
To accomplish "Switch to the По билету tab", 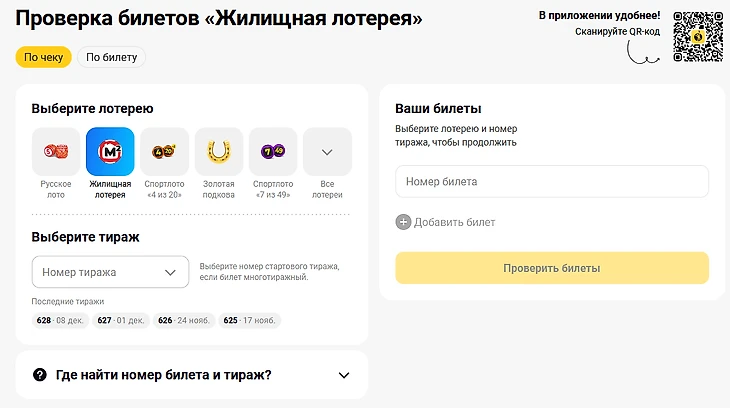I will pos(111,57).
